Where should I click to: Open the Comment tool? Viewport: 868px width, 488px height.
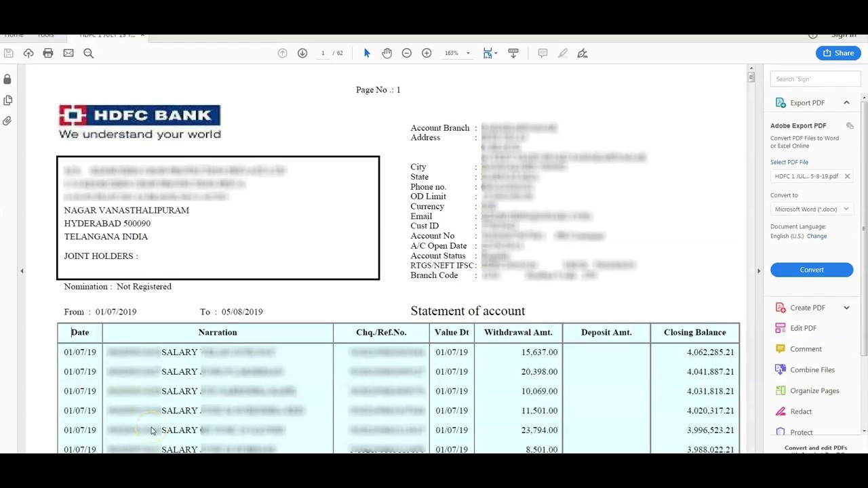tap(806, 349)
